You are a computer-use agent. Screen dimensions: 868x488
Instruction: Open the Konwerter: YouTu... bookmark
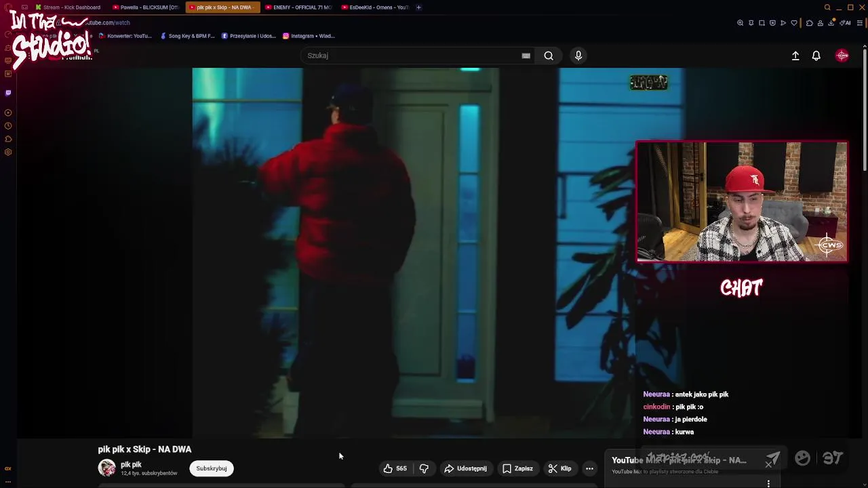pyautogui.click(x=125, y=36)
